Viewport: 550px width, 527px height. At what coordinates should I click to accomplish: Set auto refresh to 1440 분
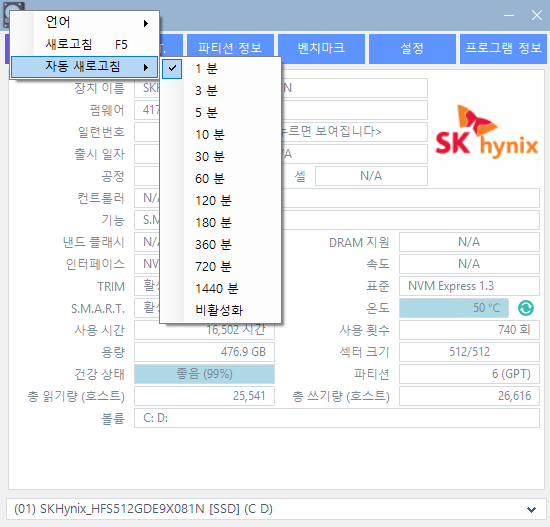pos(220,289)
